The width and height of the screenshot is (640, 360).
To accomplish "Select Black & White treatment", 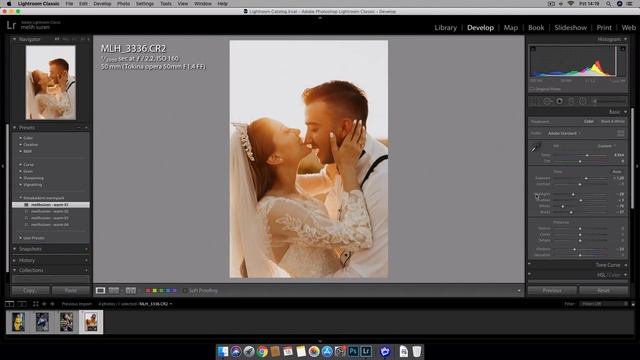I will coord(613,122).
